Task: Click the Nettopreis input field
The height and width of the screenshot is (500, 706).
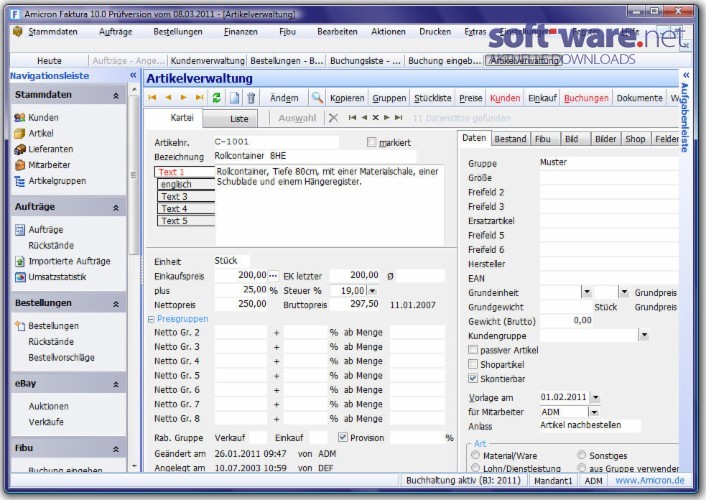Action: click(241, 304)
